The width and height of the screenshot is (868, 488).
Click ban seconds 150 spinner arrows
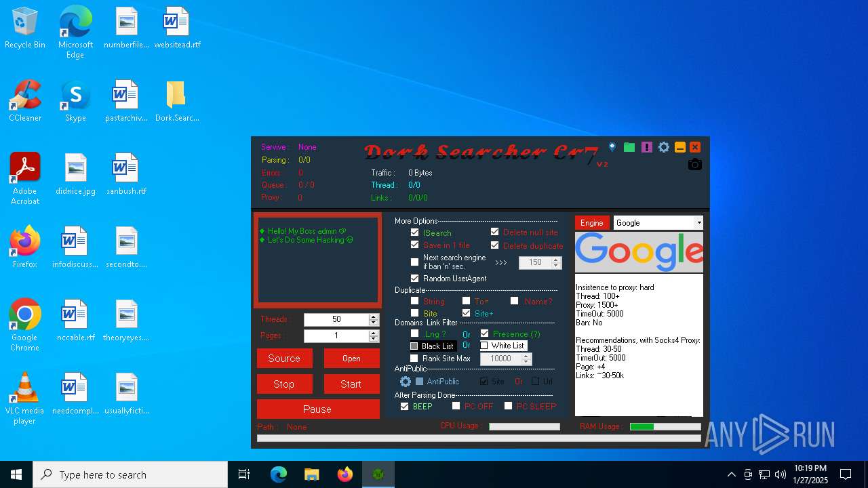[557, 262]
